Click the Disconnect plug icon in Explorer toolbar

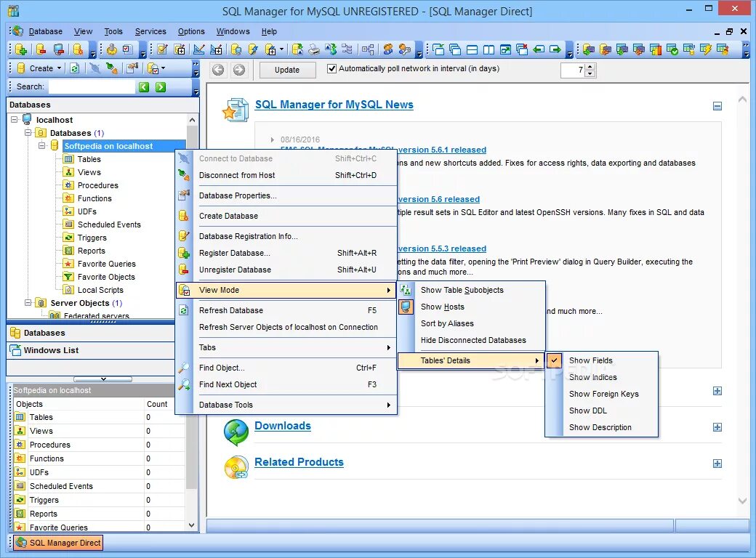point(112,68)
